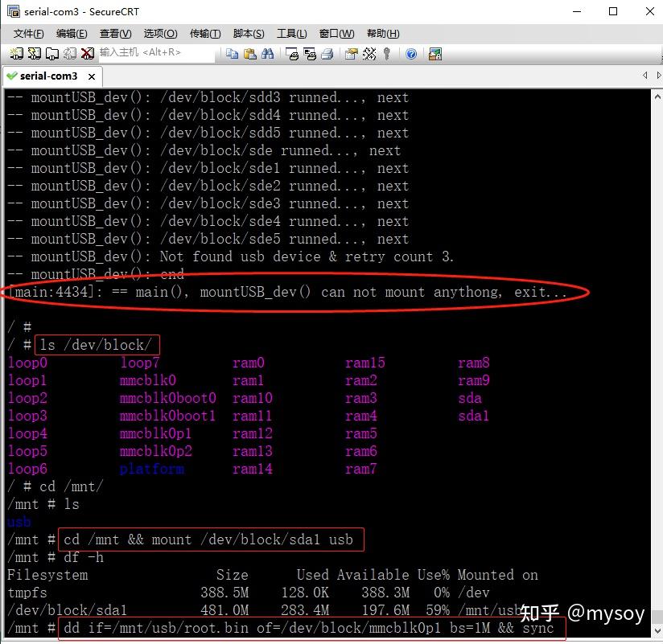Click the Find binoculars icon

268,54
